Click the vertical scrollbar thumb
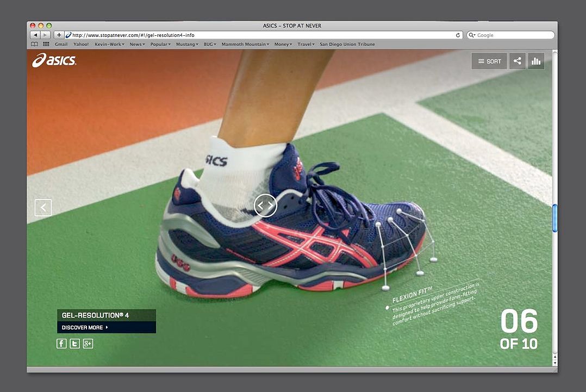The height and width of the screenshot is (392, 586). pos(554,218)
